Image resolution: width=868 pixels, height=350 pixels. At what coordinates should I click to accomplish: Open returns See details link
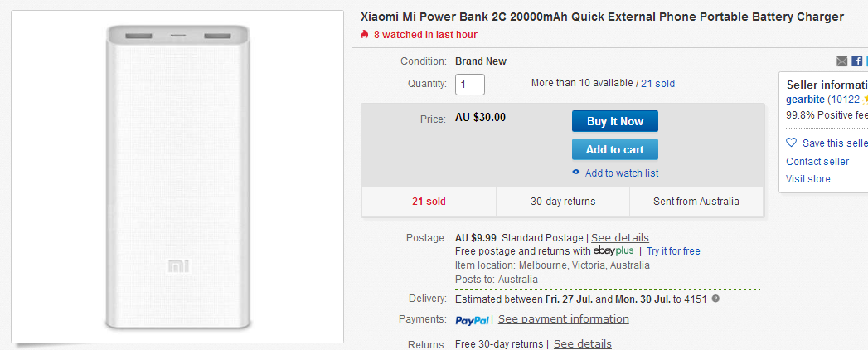pos(582,344)
